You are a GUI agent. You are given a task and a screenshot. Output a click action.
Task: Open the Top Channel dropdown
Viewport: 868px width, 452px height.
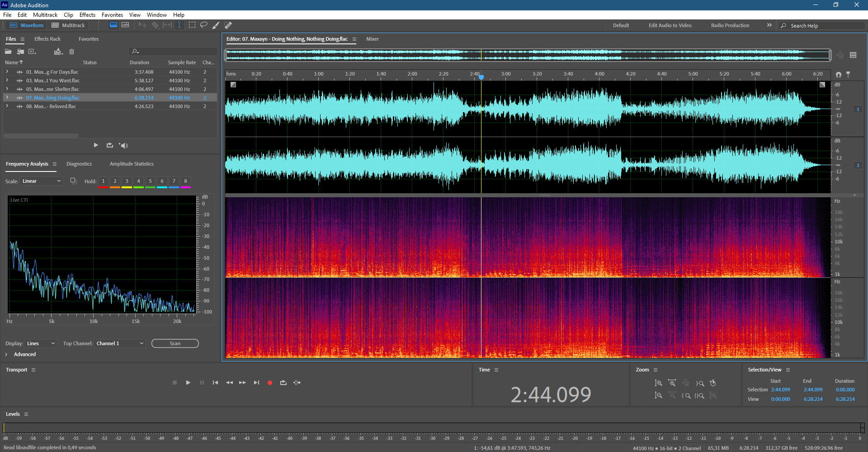click(x=120, y=343)
